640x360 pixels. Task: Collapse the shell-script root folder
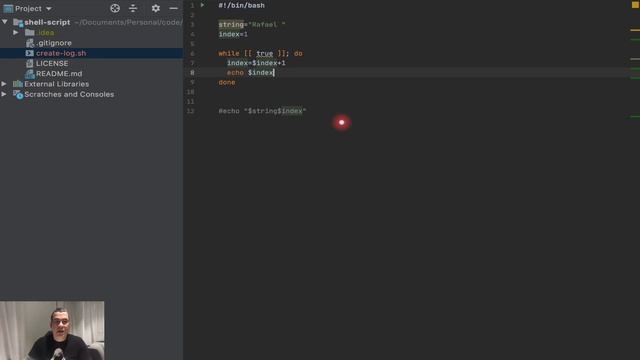coord(5,22)
